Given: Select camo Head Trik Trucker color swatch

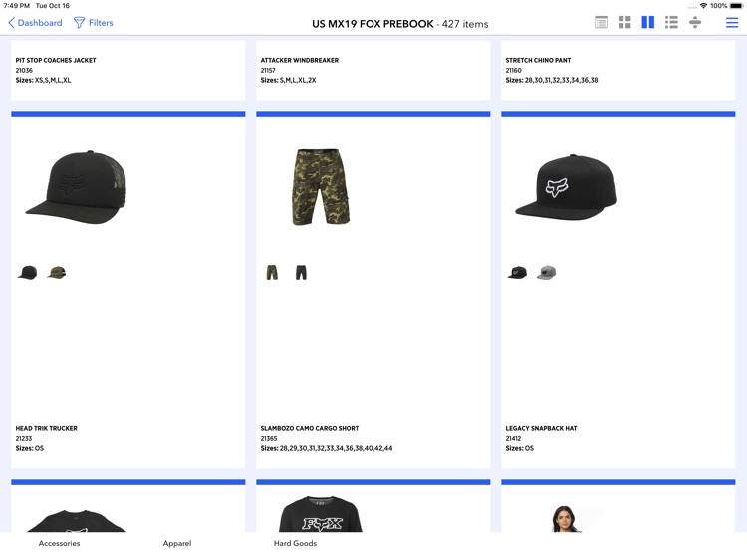Looking at the screenshot, I should tap(56, 273).
